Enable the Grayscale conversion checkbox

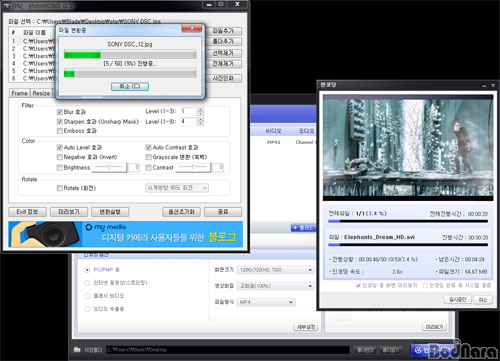(149, 157)
